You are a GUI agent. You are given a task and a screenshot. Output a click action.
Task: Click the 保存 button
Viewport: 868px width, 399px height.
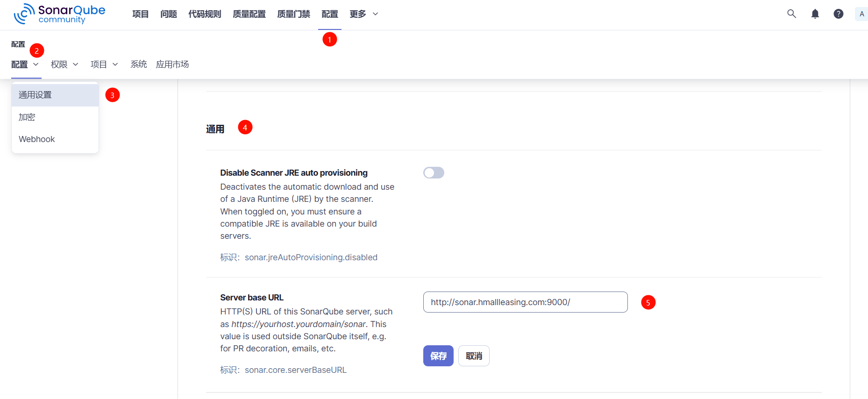click(438, 356)
